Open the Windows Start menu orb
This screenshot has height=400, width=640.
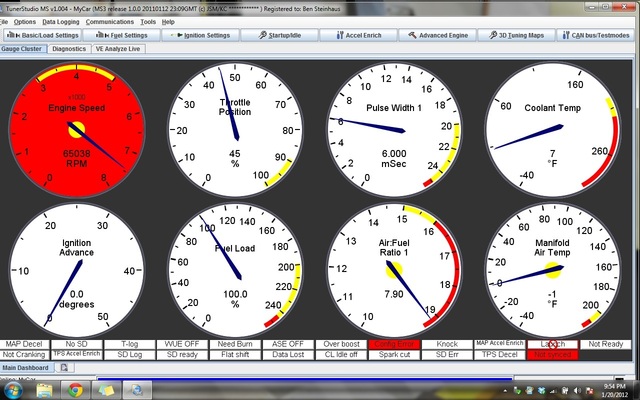(x=12, y=391)
